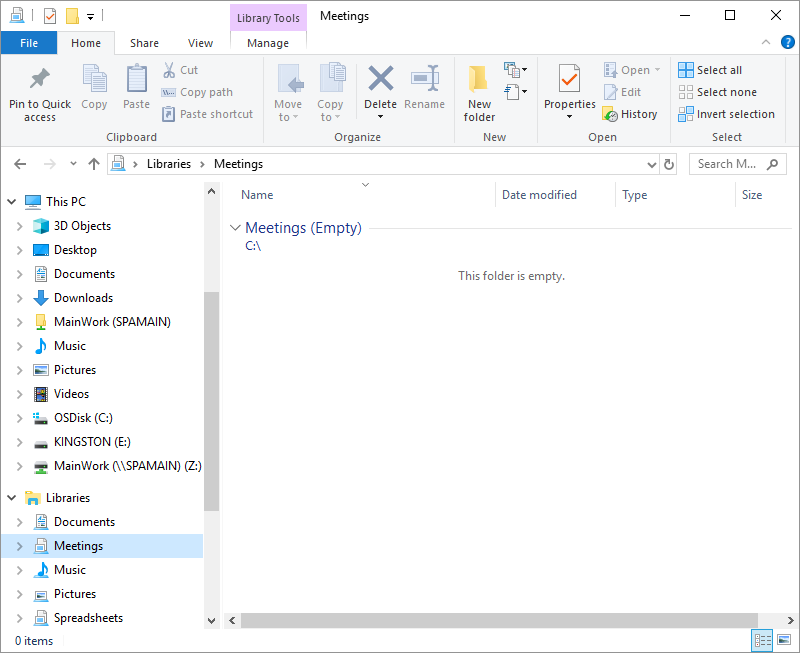Switch to Details view in status bar
The height and width of the screenshot is (653, 800).
click(763, 640)
